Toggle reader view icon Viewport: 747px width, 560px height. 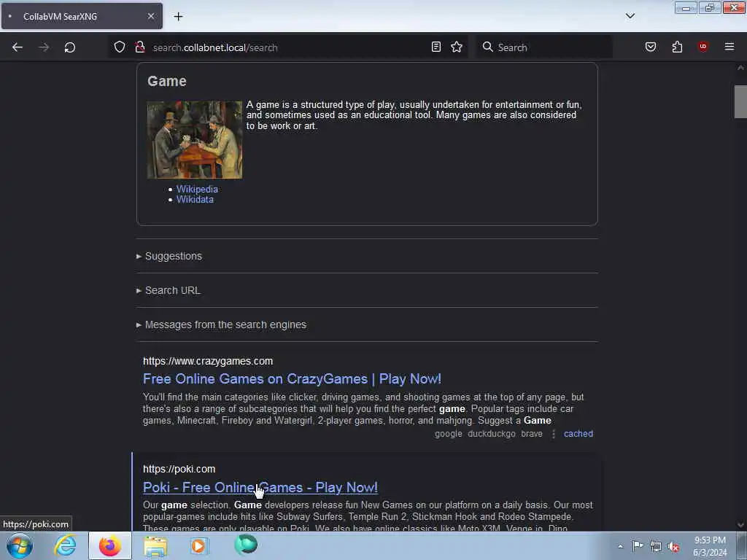[x=436, y=47]
